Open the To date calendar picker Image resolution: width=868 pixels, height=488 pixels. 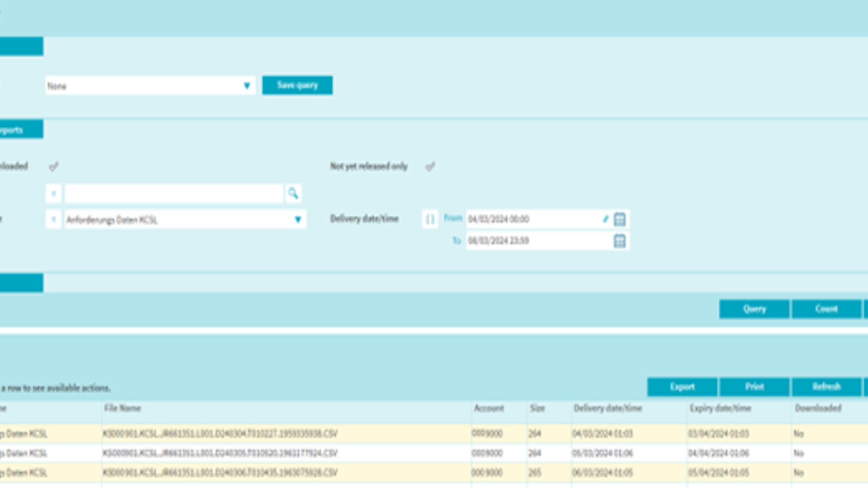(x=619, y=241)
